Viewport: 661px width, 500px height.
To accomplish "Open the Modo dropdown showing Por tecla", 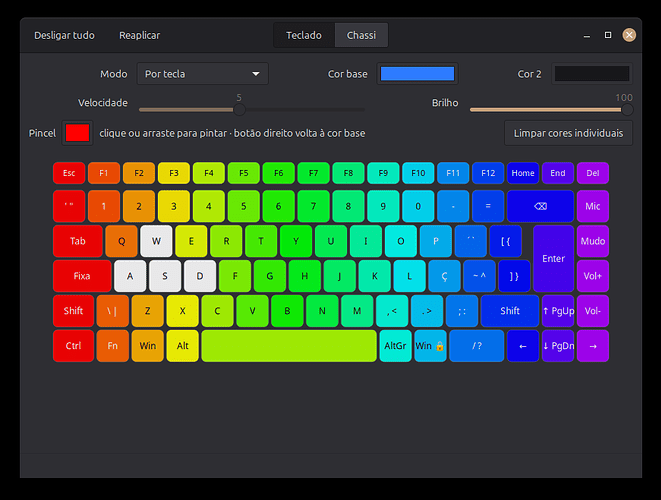I will (x=202, y=74).
